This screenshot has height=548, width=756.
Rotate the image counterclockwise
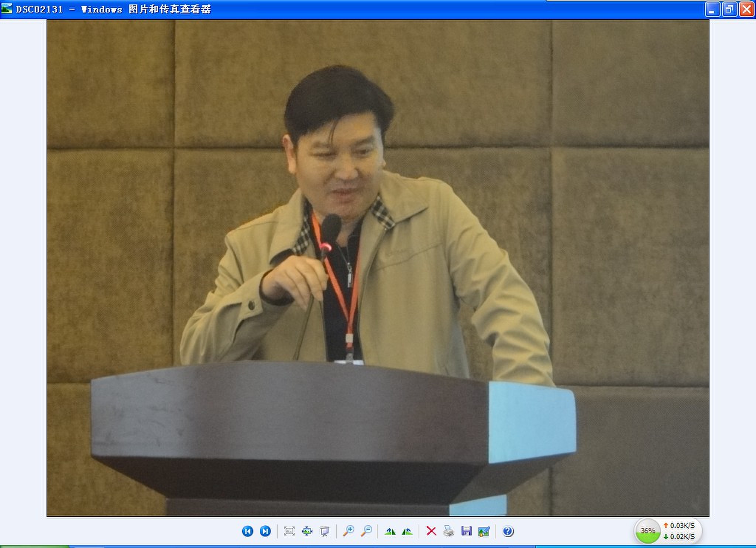(x=407, y=531)
